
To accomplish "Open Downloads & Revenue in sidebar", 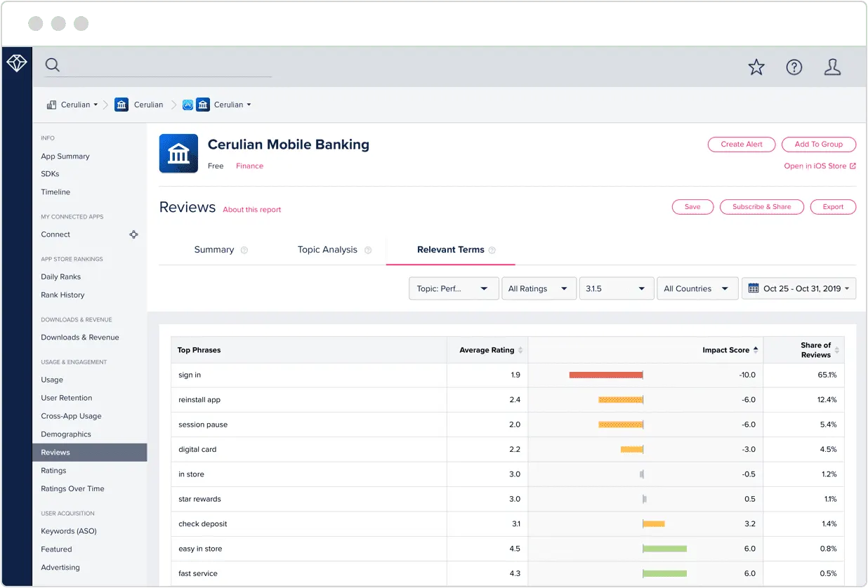I will [80, 338].
